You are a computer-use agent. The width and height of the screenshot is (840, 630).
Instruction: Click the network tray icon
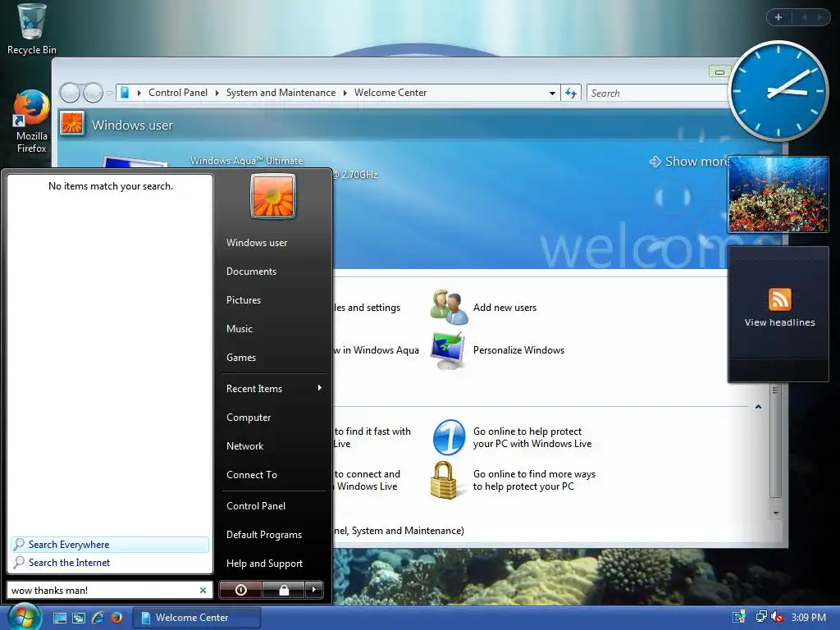[x=760, y=617]
